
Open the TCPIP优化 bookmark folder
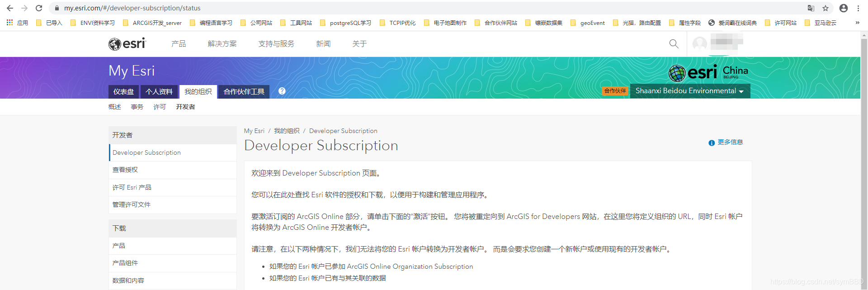click(397, 23)
